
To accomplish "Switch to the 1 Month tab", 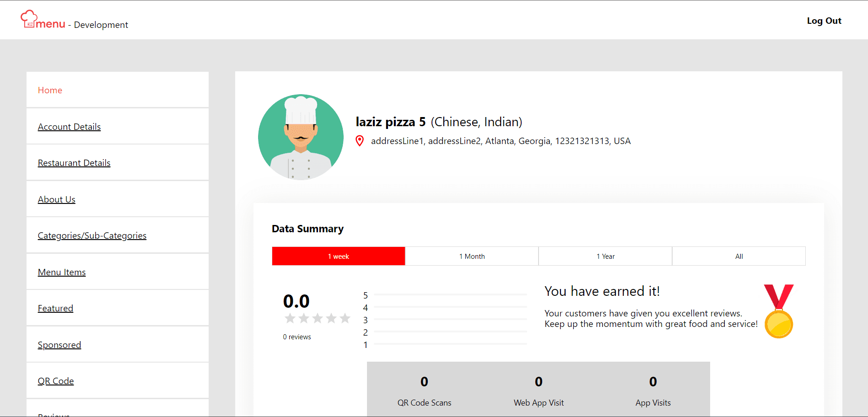I will [472, 256].
